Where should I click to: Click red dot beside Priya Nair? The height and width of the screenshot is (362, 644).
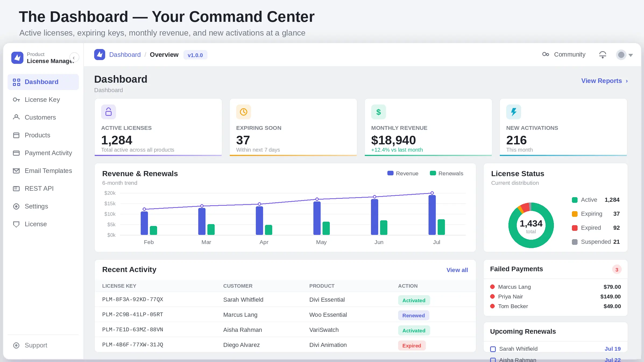[x=493, y=296]
